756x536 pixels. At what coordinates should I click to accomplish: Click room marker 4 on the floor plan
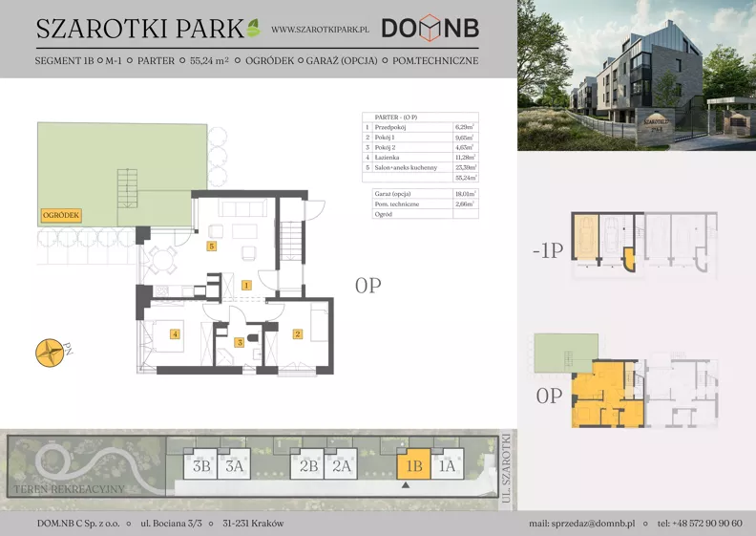(175, 333)
